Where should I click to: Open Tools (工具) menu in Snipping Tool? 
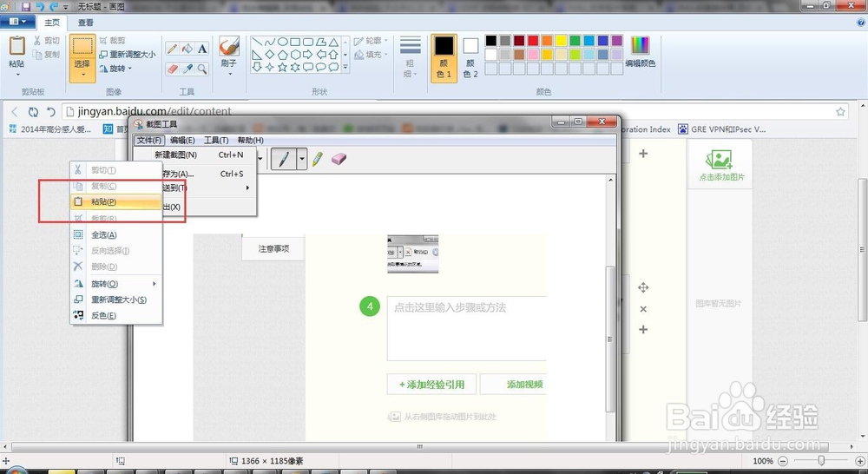[216, 140]
